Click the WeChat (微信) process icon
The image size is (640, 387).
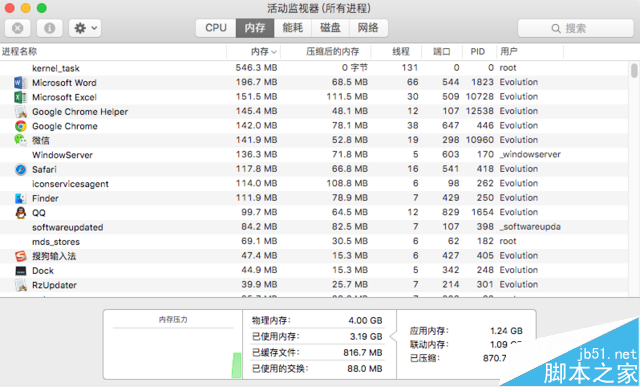20,140
